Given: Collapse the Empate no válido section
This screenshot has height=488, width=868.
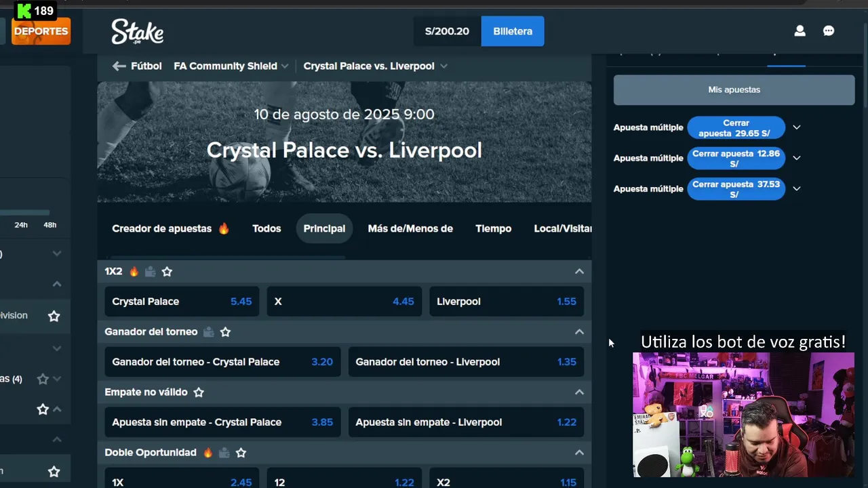Looking at the screenshot, I should tap(579, 392).
